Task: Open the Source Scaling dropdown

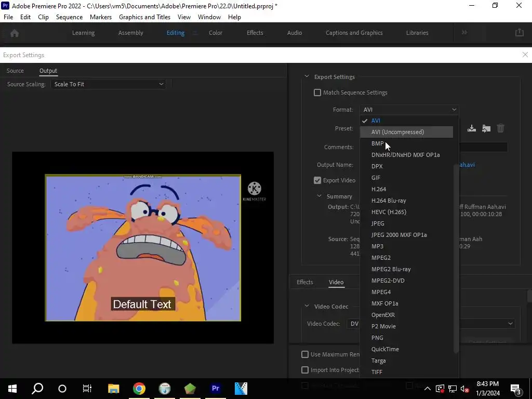Action: [x=108, y=84]
